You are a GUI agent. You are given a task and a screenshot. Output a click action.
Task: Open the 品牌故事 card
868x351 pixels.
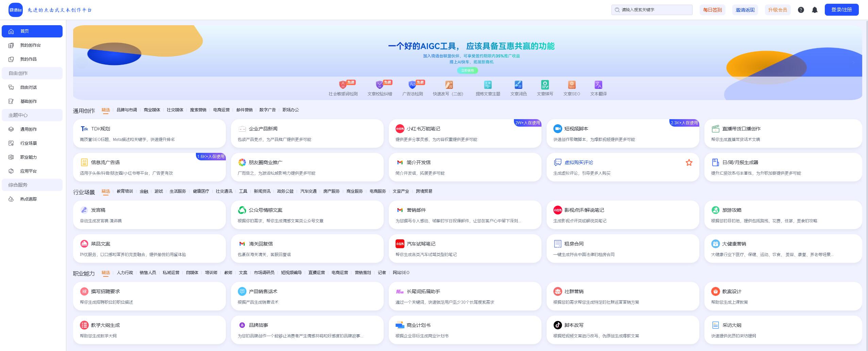point(307,330)
